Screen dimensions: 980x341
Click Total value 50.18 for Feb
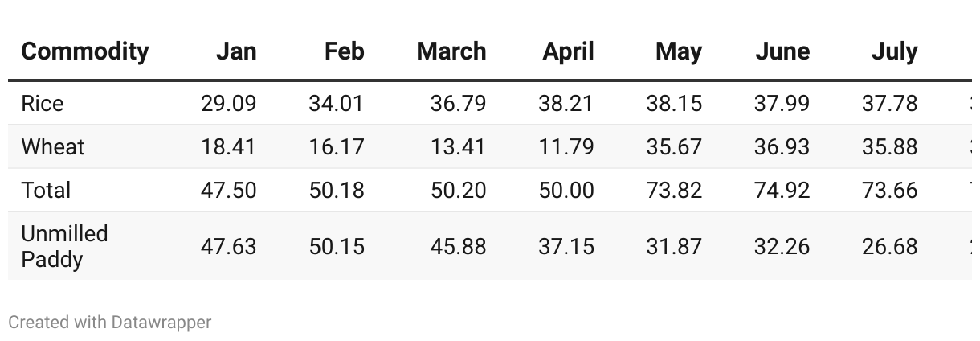[337, 191]
